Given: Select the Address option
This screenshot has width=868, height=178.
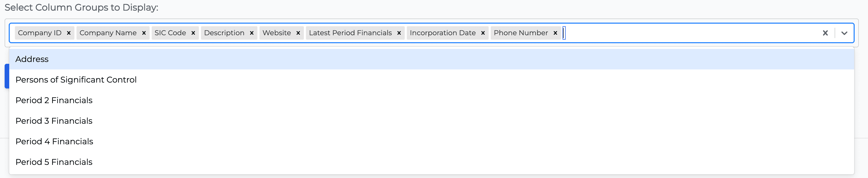Looking at the screenshot, I should pos(32,59).
